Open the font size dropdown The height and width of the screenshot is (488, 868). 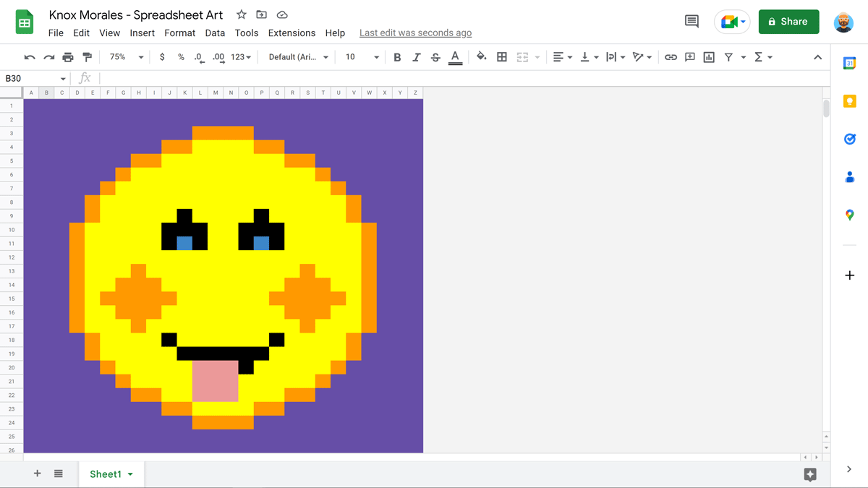tap(375, 56)
